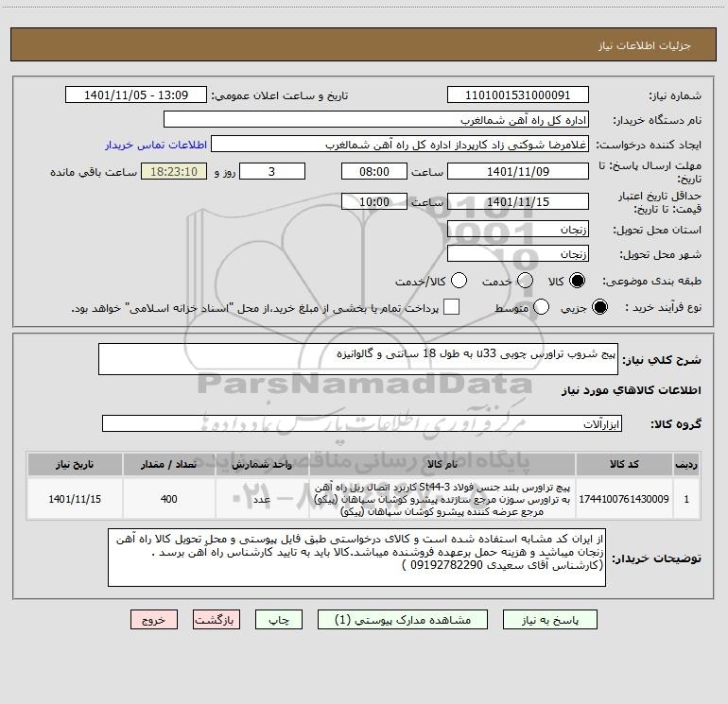Screen dimensions: 728x704
Task: Click the واحد شمارش column header
Action: tap(262, 464)
